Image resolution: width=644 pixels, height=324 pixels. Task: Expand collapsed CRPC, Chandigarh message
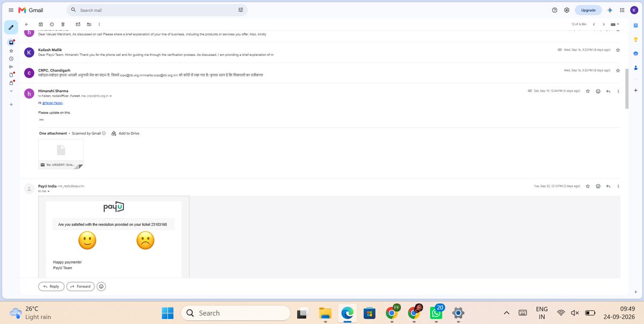tap(322, 73)
